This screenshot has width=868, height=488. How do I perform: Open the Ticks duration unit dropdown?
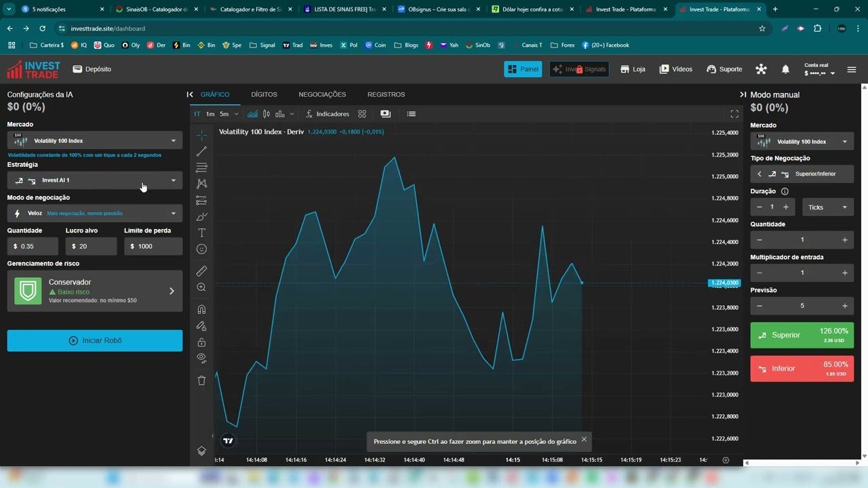[x=828, y=207]
